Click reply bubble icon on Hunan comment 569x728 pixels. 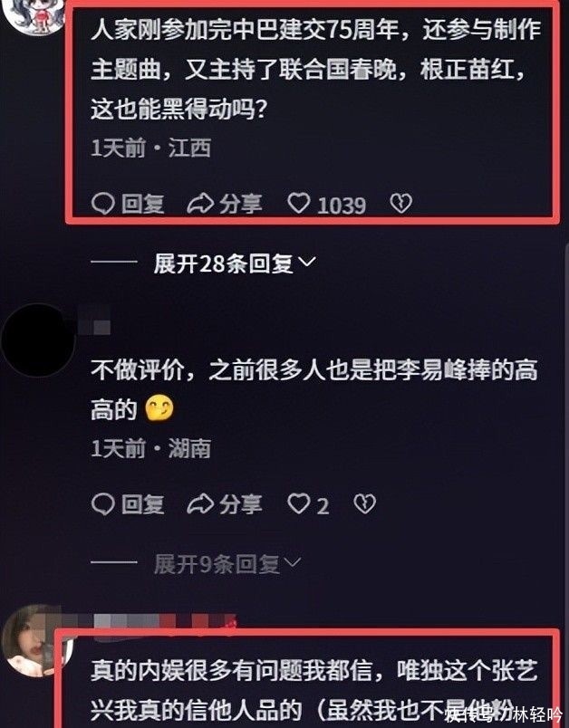(x=103, y=504)
